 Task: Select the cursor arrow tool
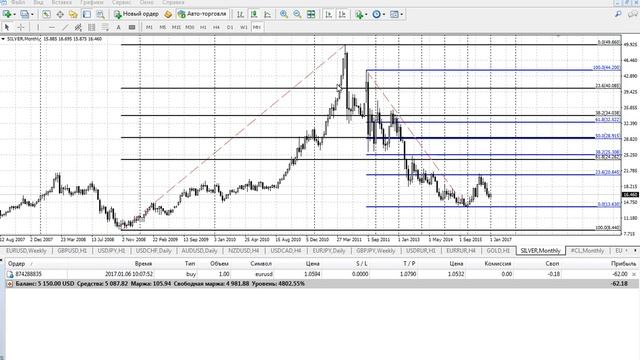(x=7, y=27)
